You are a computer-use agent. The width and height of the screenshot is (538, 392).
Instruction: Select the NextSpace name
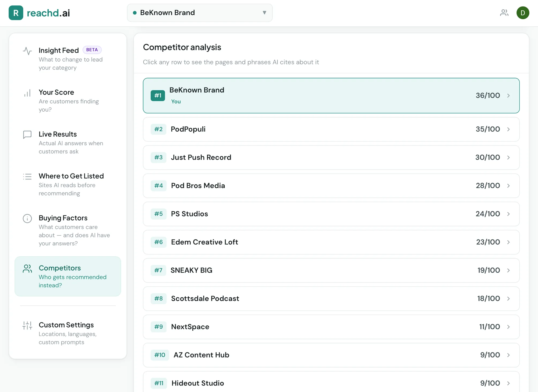pos(190,327)
